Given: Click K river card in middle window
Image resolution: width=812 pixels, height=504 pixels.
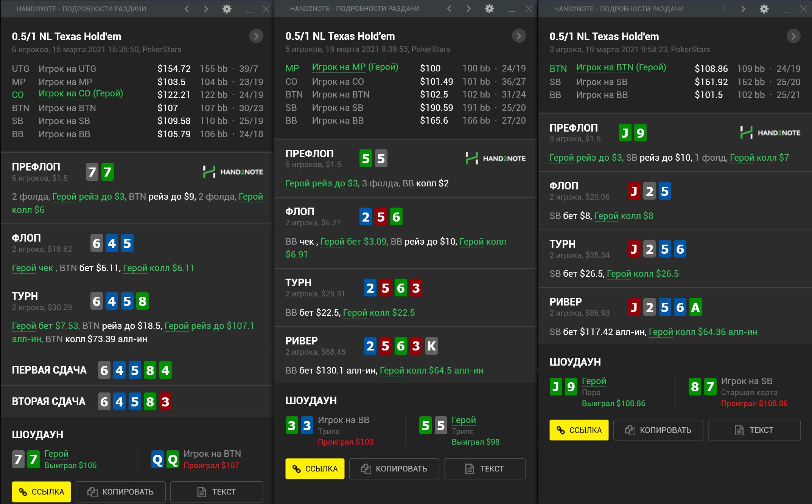Looking at the screenshot, I should pos(431,346).
